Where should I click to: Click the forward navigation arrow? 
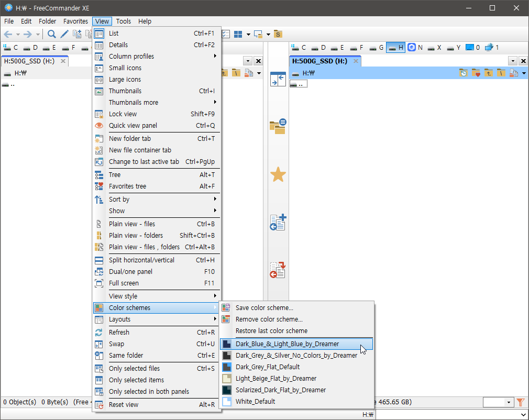coord(28,34)
